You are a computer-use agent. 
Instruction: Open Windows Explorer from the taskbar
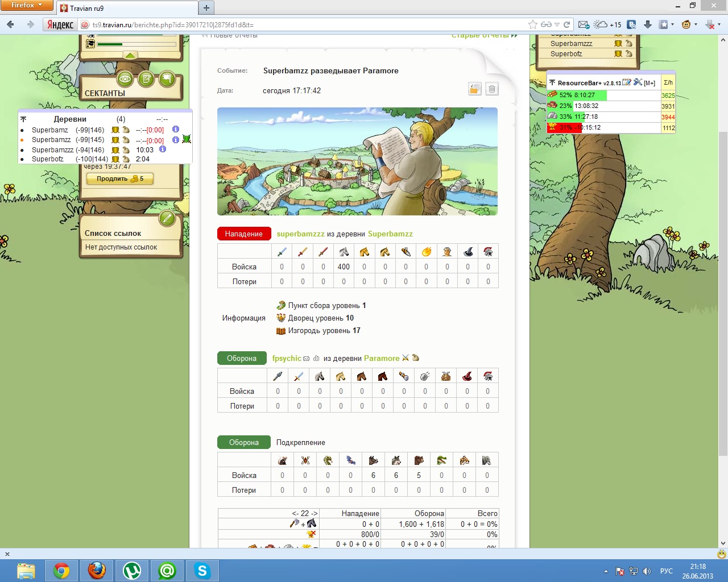tap(26, 571)
